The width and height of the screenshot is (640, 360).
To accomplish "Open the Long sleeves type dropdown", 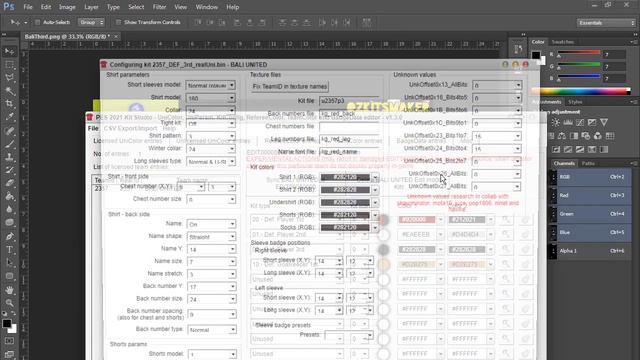I will [211, 162].
